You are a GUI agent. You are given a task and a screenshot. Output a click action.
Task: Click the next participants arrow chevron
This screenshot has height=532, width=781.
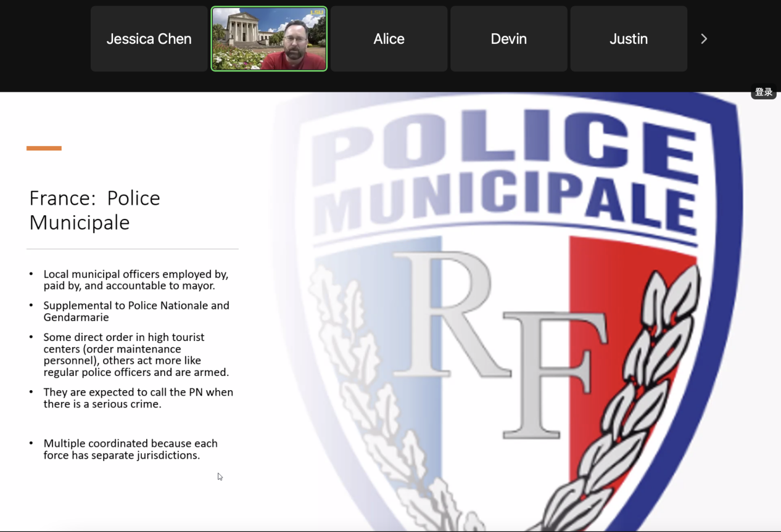[x=704, y=39]
